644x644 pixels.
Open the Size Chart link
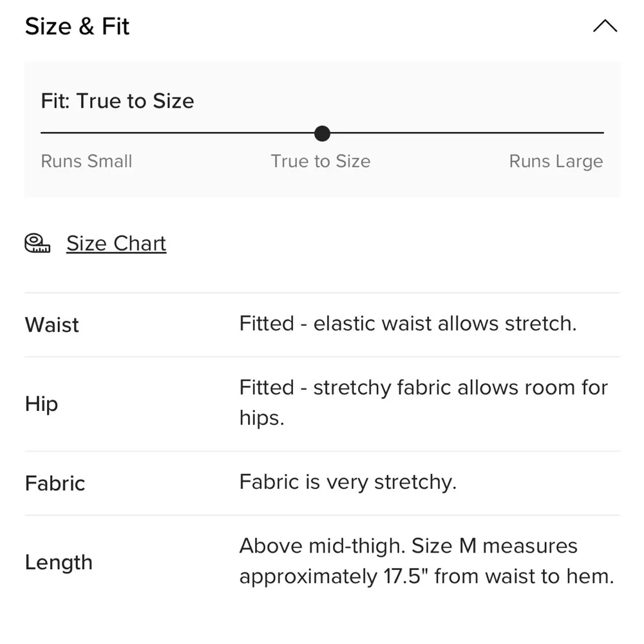(116, 243)
